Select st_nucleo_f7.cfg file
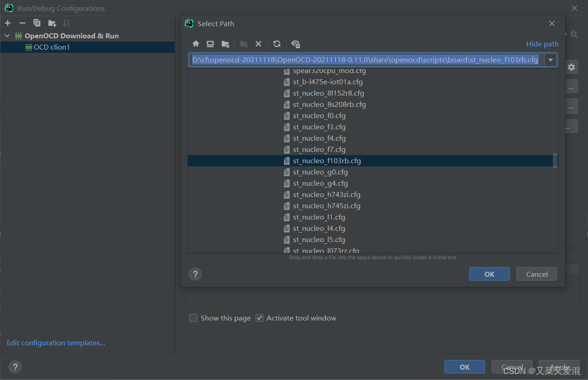 pos(319,150)
